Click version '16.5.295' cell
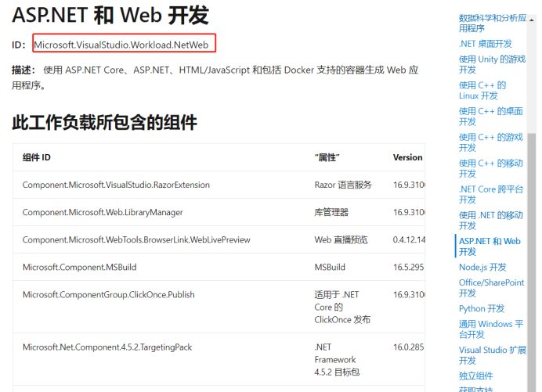The height and width of the screenshot is (392, 542). pos(409,267)
